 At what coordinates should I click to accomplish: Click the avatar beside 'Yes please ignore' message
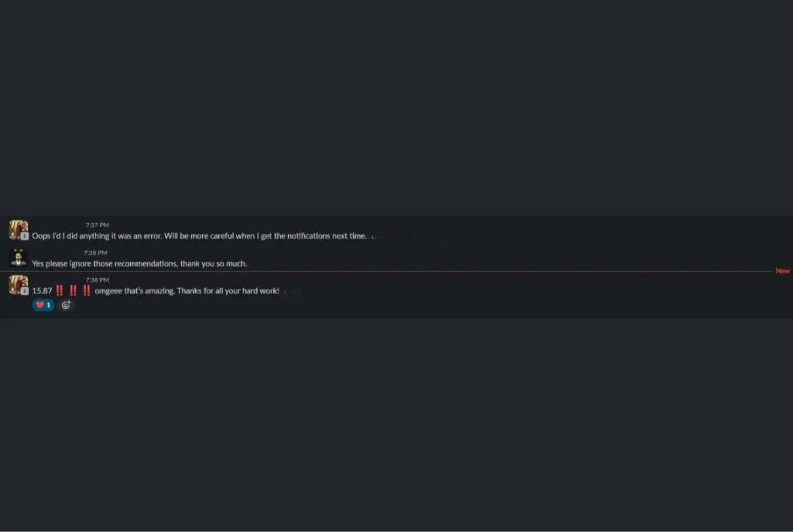coord(18,258)
